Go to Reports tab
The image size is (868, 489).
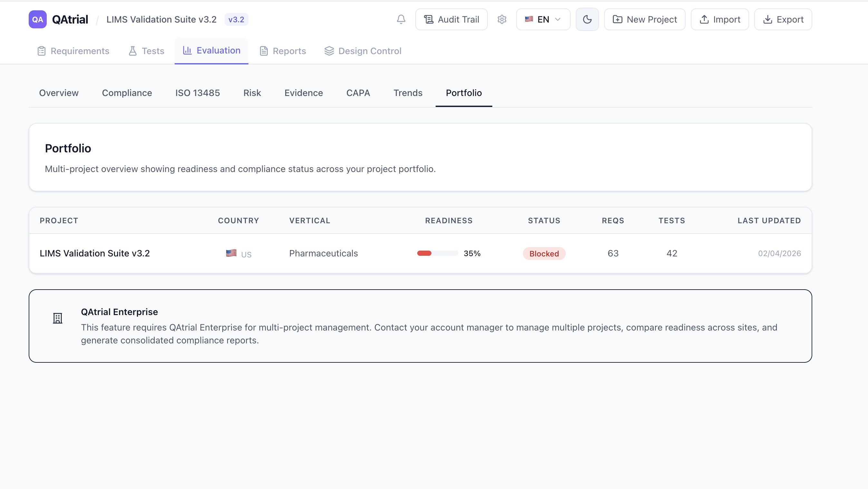point(283,51)
